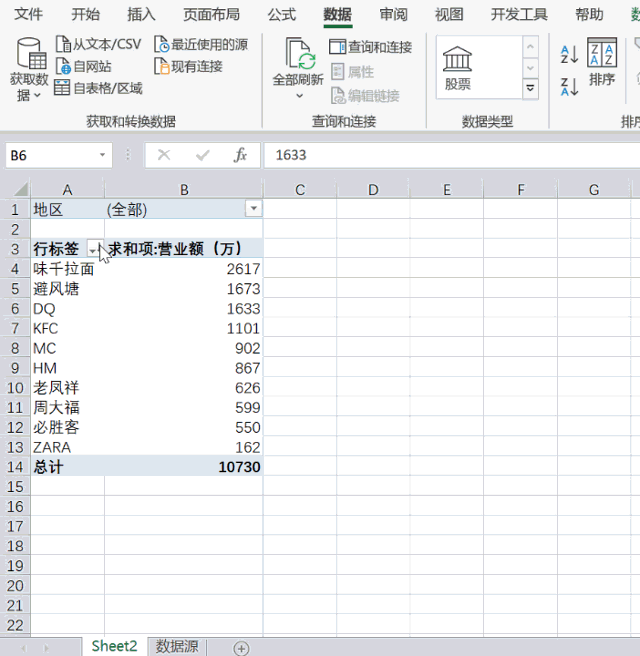The height and width of the screenshot is (656, 640).
Task: Select the 股票 data type
Action: coord(458,68)
